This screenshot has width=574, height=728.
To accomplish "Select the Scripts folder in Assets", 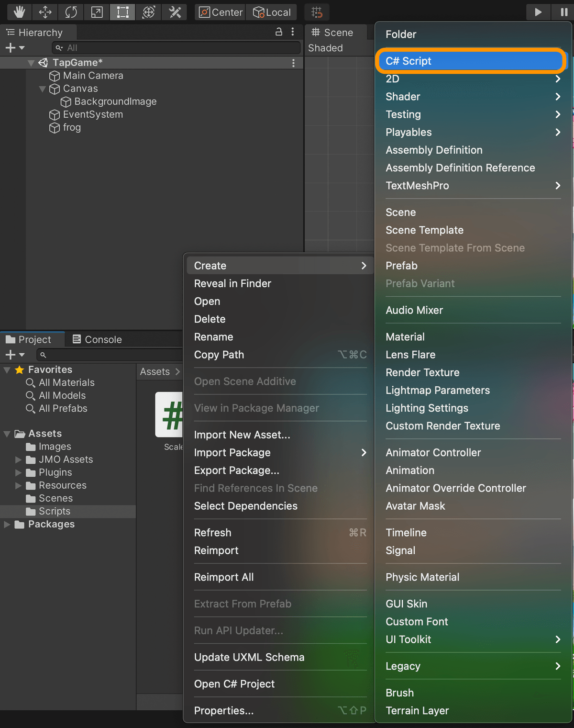I will [x=55, y=511].
